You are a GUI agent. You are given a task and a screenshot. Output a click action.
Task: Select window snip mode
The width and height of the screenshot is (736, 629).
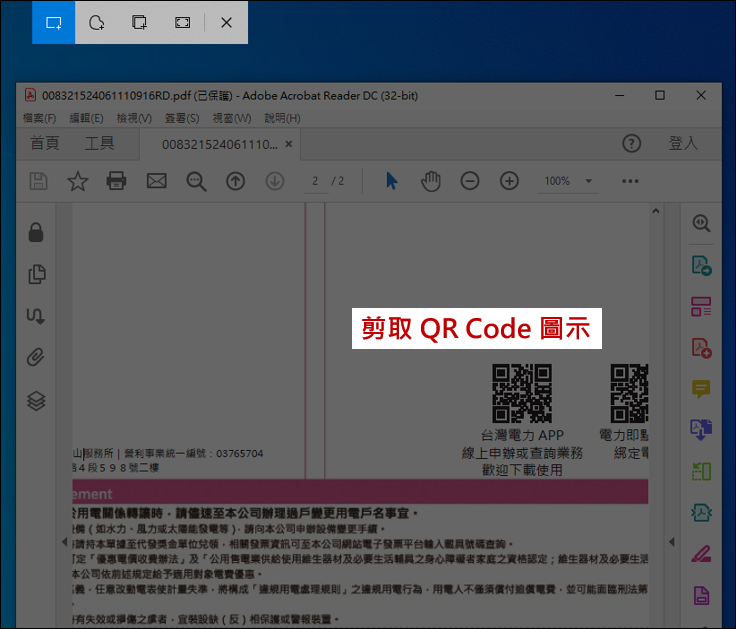tap(139, 23)
